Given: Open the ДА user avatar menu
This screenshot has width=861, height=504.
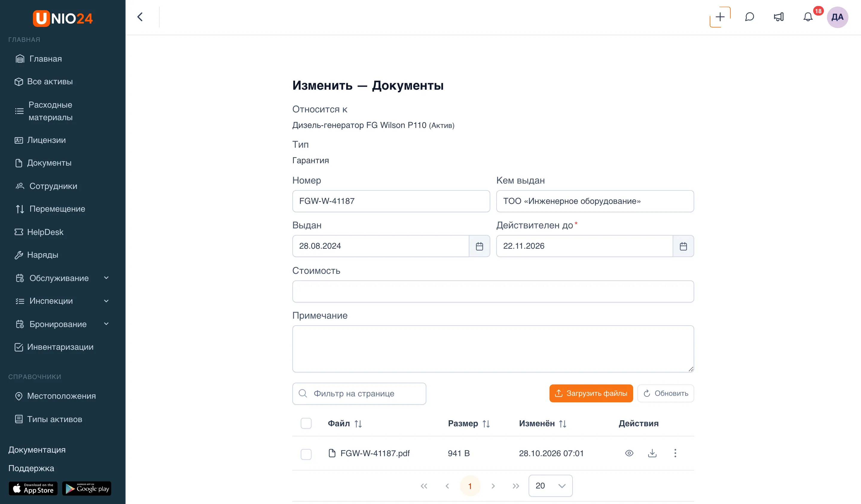Looking at the screenshot, I should (837, 17).
